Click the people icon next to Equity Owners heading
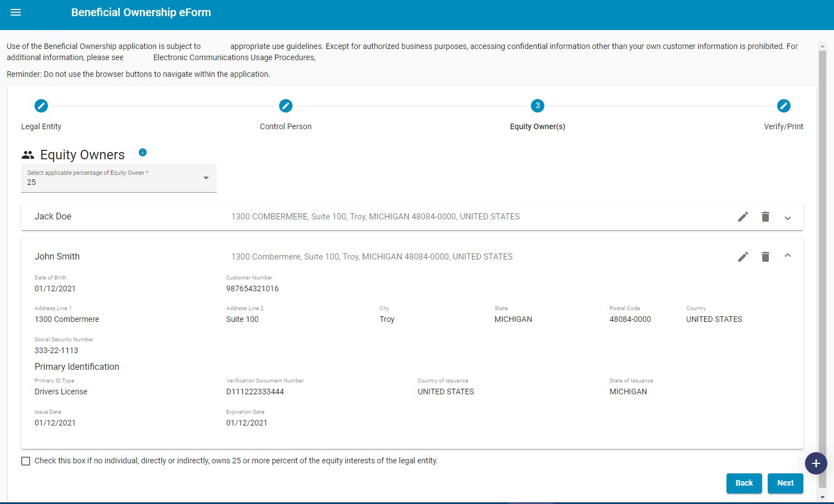Viewport: 834px width, 504px height. pos(28,155)
